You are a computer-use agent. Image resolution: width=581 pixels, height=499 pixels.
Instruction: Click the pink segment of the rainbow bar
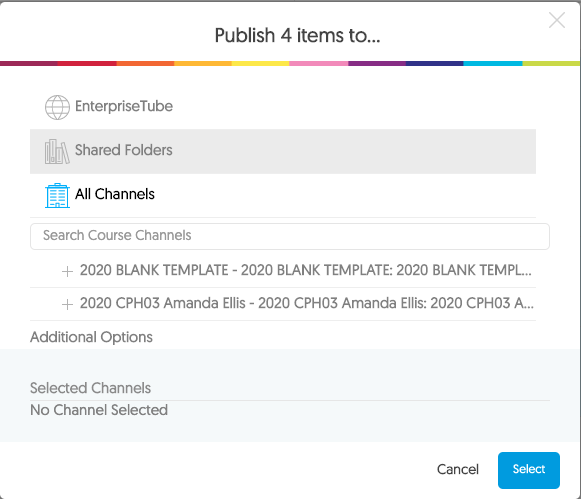click(319, 64)
